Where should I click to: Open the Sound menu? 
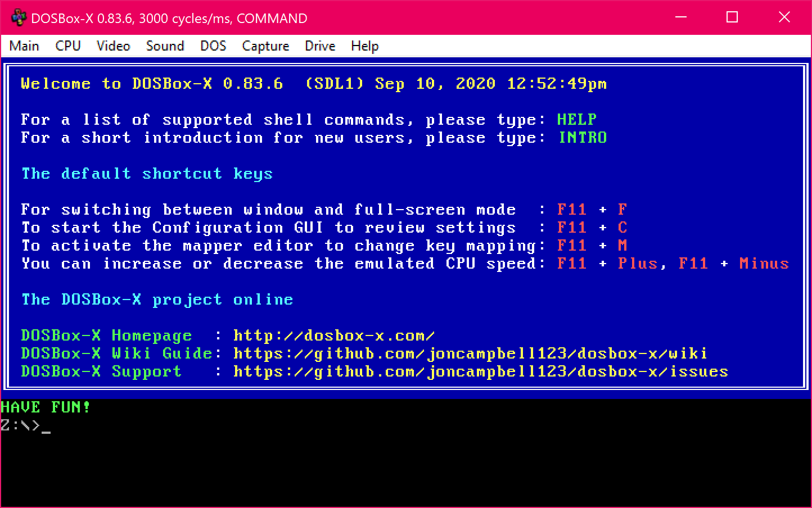pos(165,46)
